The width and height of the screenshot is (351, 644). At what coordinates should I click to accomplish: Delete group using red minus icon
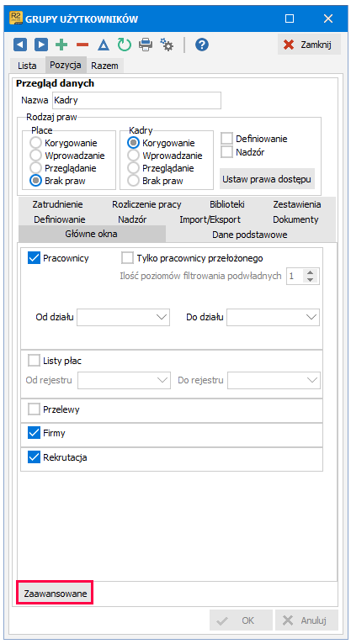pyautogui.click(x=82, y=45)
